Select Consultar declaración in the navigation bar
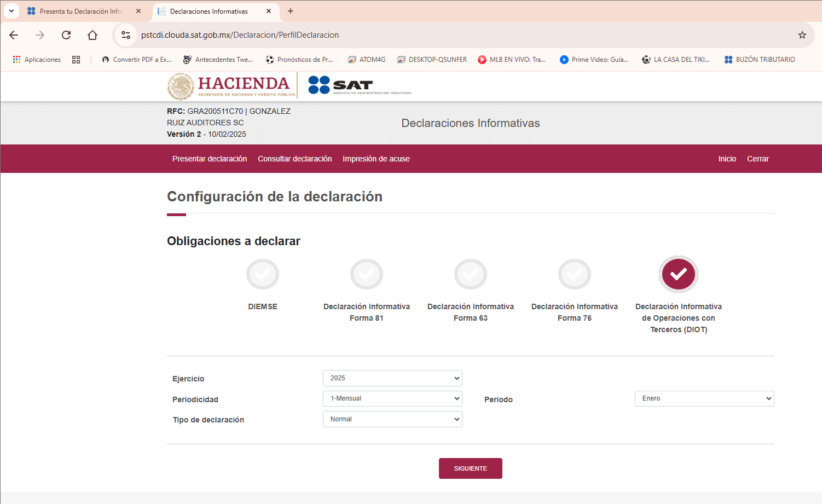This screenshot has width=822, height=504. click(294, 159)
